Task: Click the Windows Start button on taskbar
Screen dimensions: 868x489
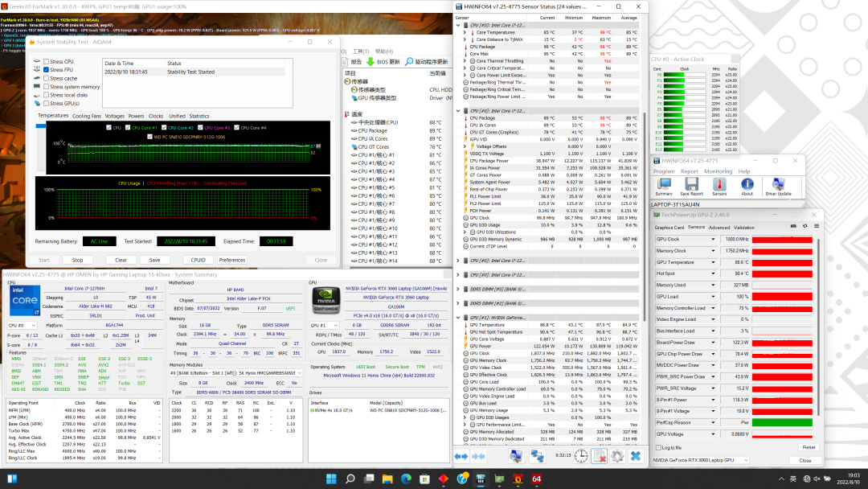Action: (331, 479)
